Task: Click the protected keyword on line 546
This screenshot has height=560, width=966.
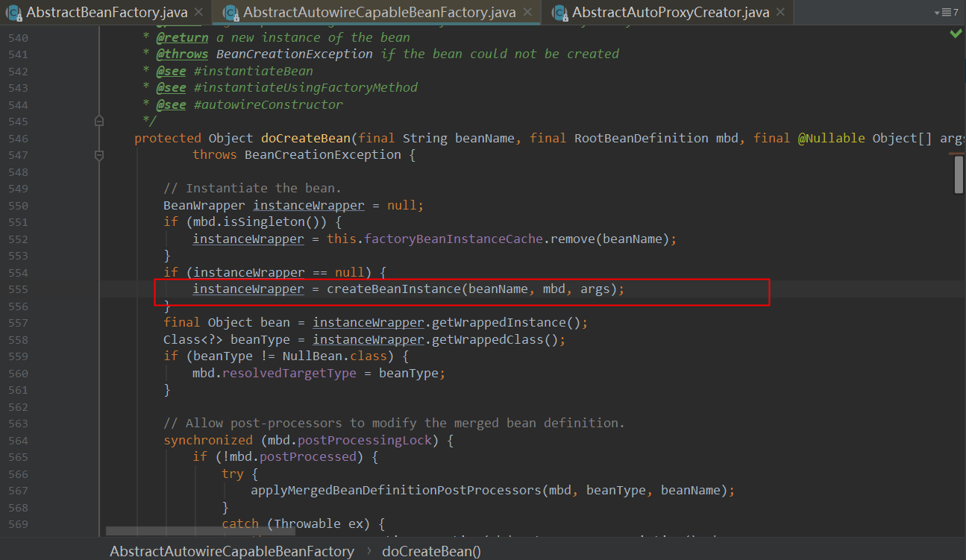Action: click(x=167, y=138)
